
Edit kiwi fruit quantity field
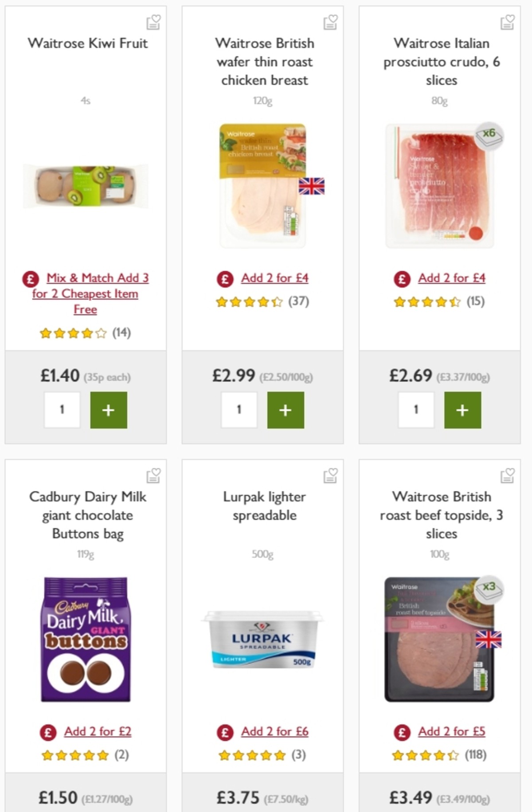tap(62, 410)
